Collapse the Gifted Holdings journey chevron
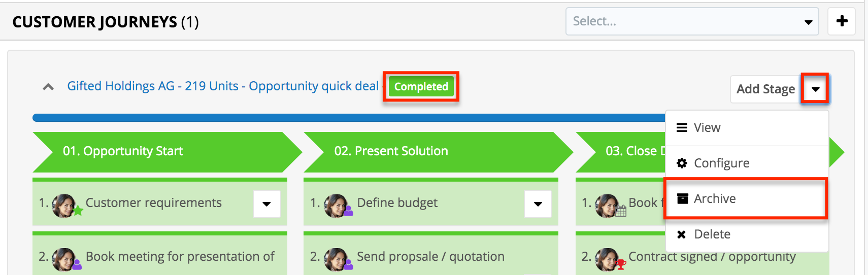The height and width of the screenshot is (275, 868). click(48, 87)
